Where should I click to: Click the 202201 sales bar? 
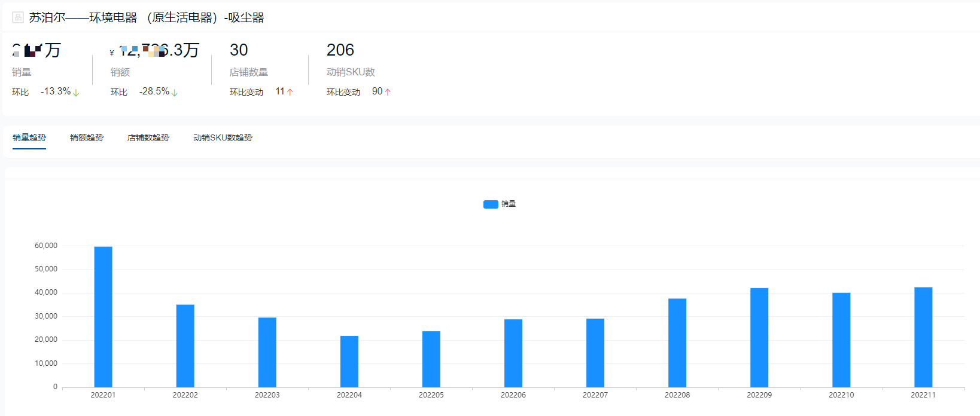click(103, 317)
